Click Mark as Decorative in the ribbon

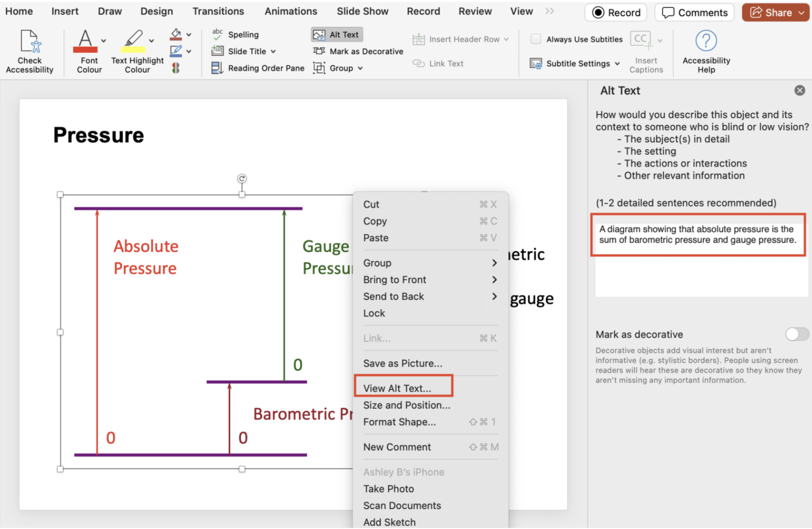pos(358,51)
